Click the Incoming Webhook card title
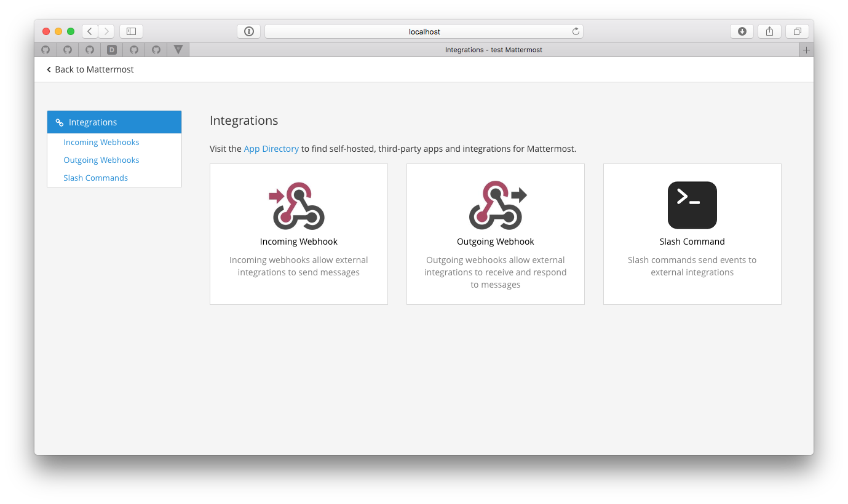 pos(299,242)
